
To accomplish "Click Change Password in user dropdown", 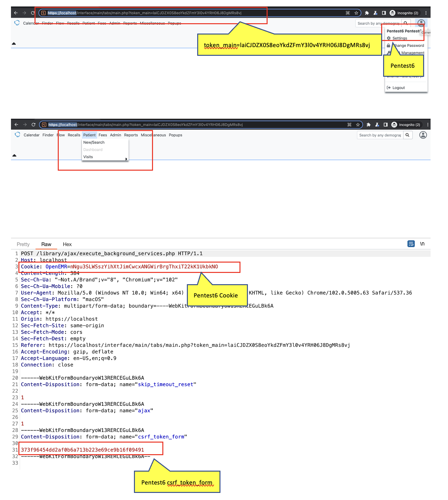I will point(408,45).
